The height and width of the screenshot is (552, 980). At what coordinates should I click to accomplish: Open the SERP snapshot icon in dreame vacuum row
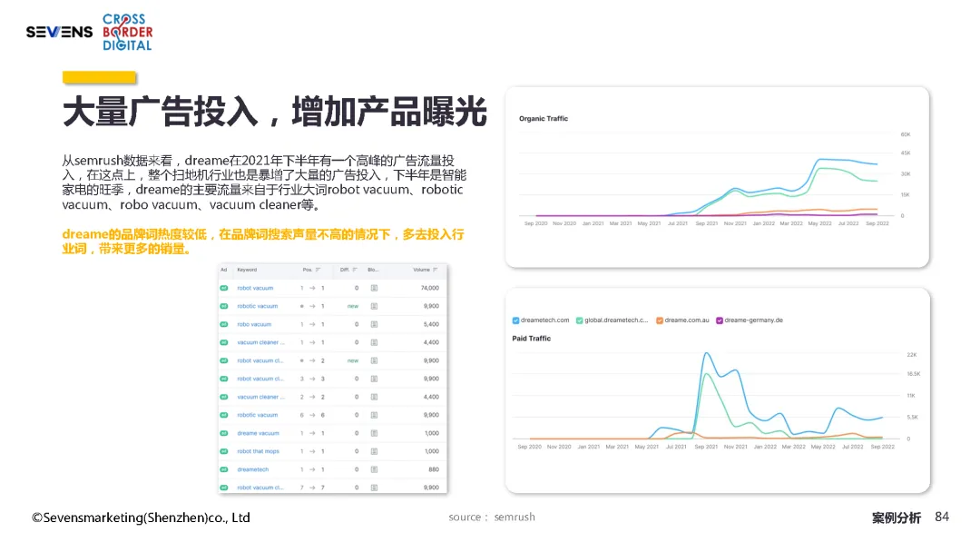point(374,433)
